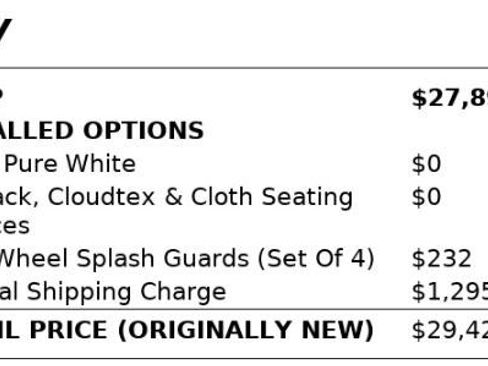488x366 pixels.
Task: Click the Pure White color option
Action: click(x=70, y=164)
